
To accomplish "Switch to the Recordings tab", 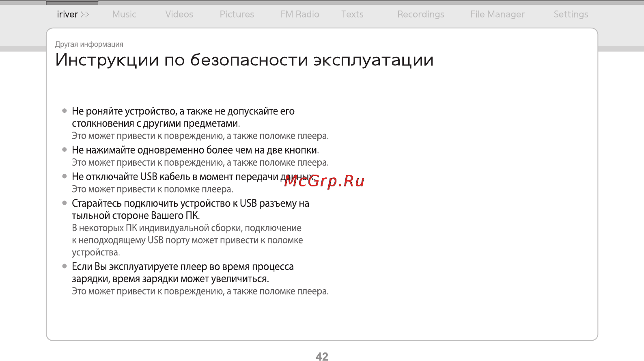I will click(421, 14).
